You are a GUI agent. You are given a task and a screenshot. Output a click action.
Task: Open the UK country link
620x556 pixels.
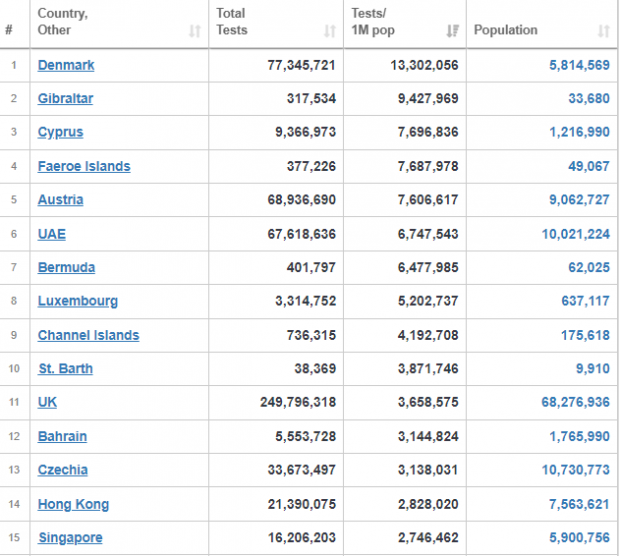tap(47, 403)
